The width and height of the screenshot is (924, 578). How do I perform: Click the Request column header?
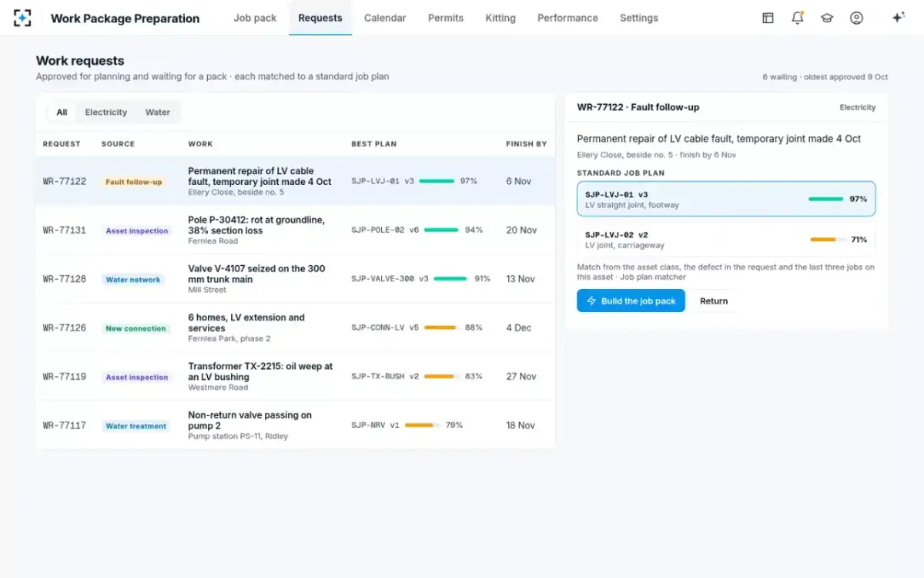[x=62, y=144]
